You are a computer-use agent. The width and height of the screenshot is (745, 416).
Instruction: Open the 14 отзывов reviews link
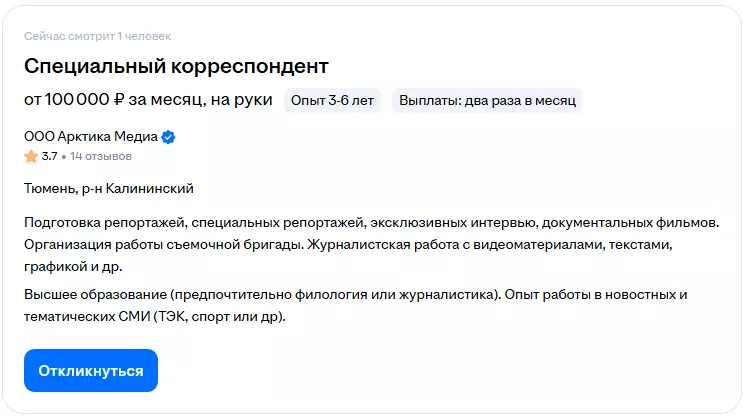pos(102,156)
